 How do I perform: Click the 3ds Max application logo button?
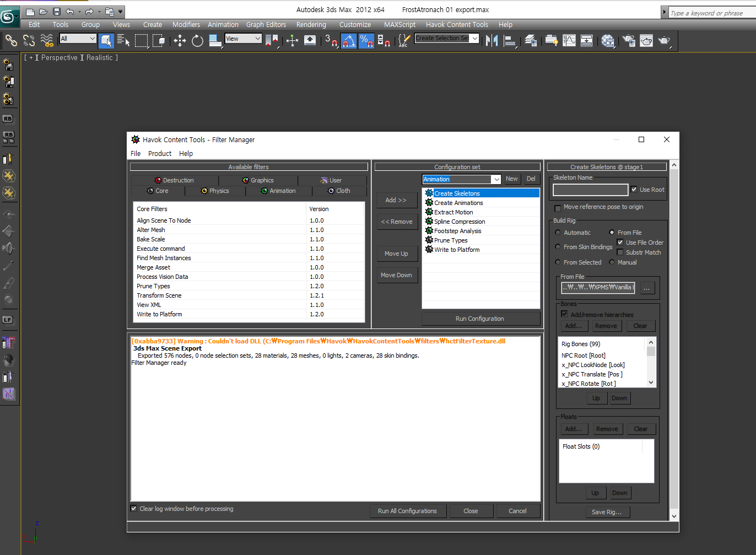[x=9, y=17]
